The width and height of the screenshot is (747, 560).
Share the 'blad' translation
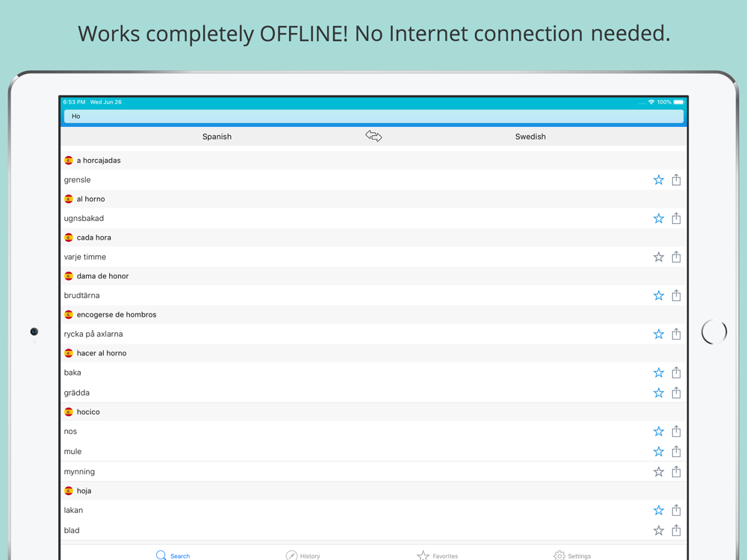point(676,530)
